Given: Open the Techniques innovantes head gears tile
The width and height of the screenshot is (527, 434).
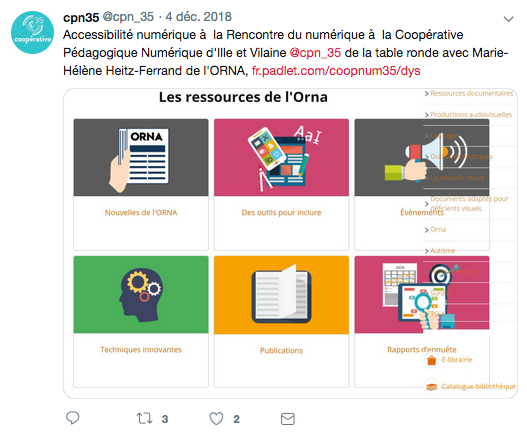Looking at the screenshot, I should tap(141, 294).
